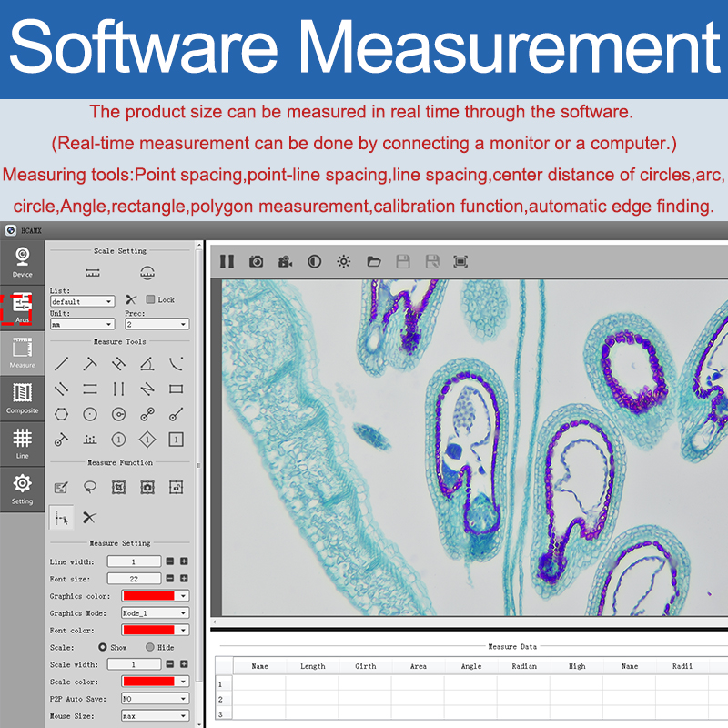Viewport: 728px width, 728px height.
Task: Select the Hide scale radio button
Action: pyautogui.click(x=150, y=647)
